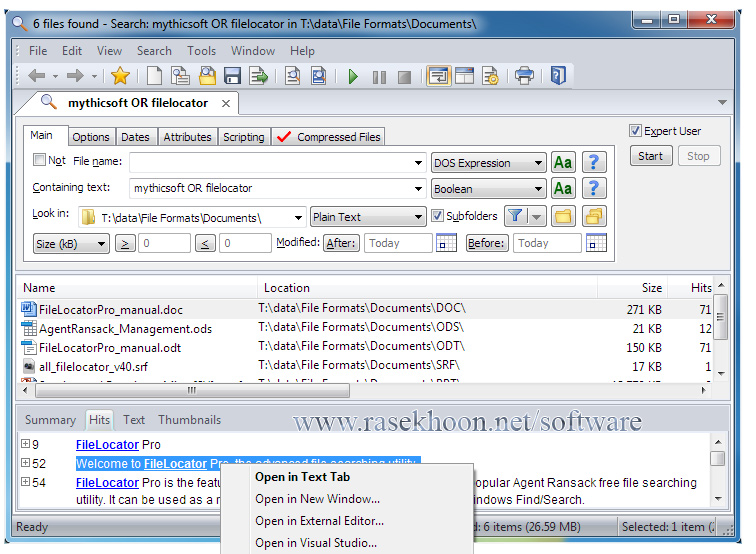Start search with green play icon

tap(353, 76)
